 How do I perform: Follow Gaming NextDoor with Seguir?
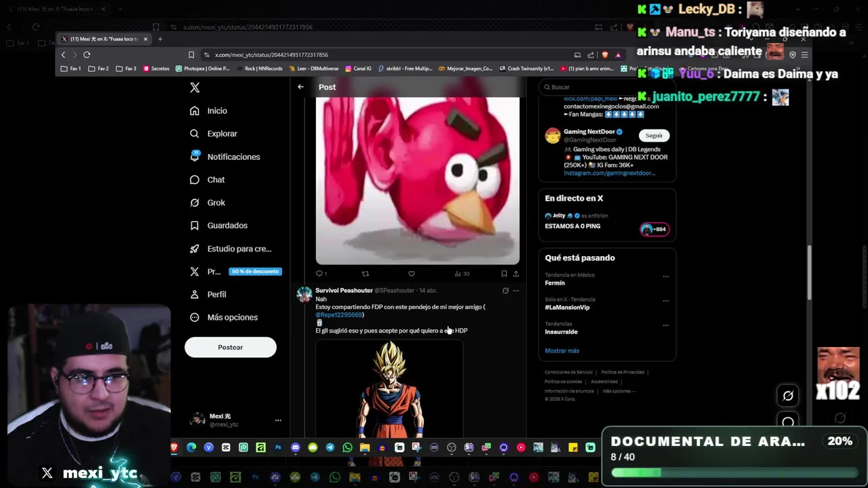[654, 136]
